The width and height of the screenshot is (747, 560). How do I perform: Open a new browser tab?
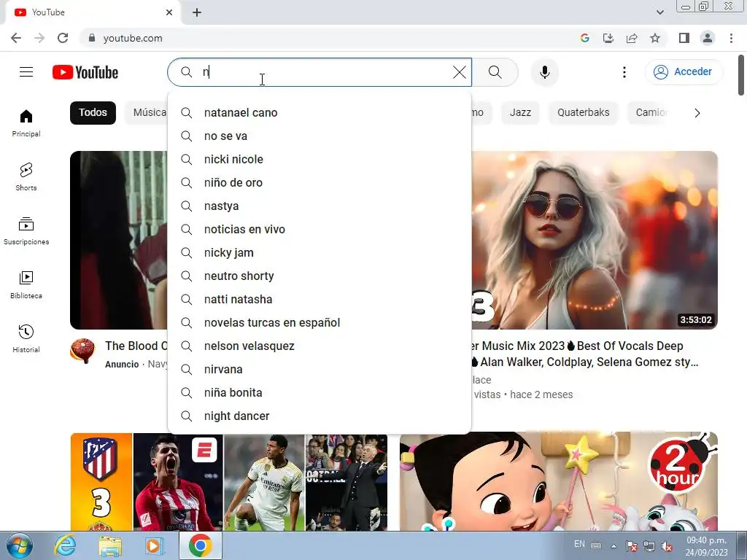[x=197, y=12]
